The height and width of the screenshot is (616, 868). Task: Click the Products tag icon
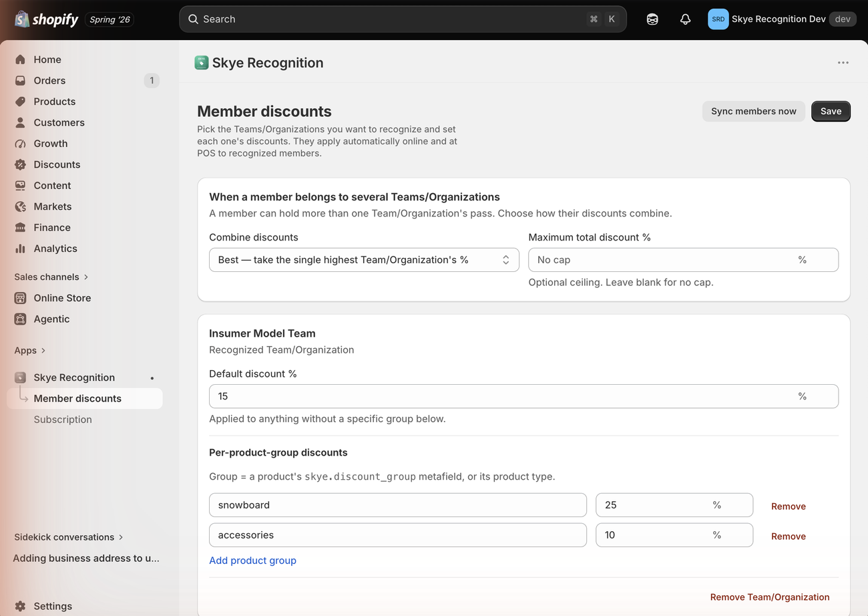click(x=20, y=102)
